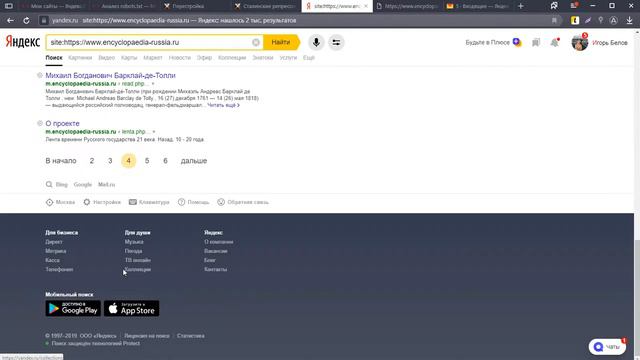Click the Настройки gear icon
This screenshot has width=640, height=360.
click(x=87, y=202)
